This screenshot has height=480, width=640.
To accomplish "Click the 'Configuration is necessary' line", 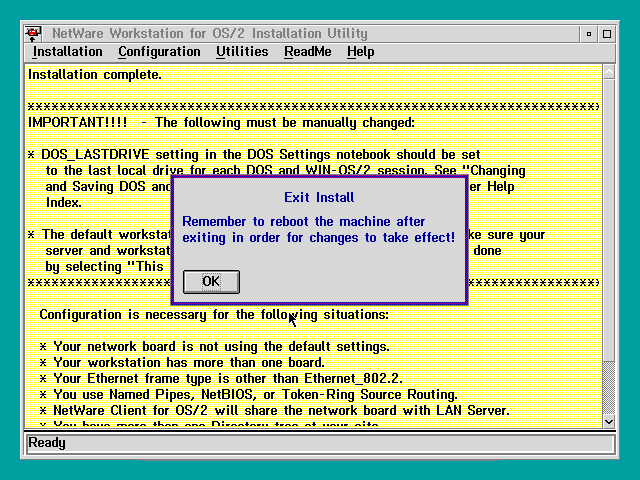I will pos(214,315).
